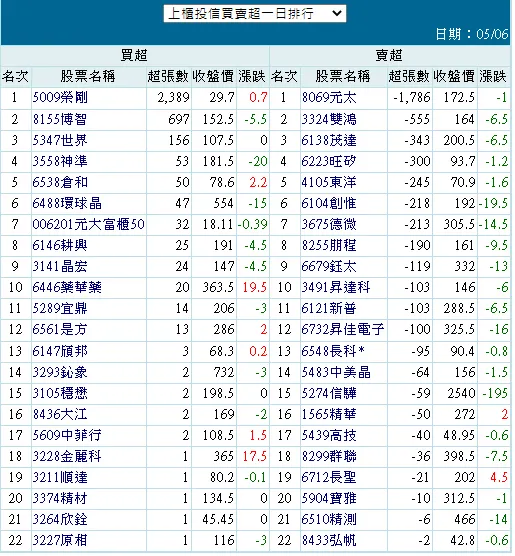This screenshot has width=515, height=556.
Task: Click stock link 6147頎邦
Action: (x=60, y=351)
